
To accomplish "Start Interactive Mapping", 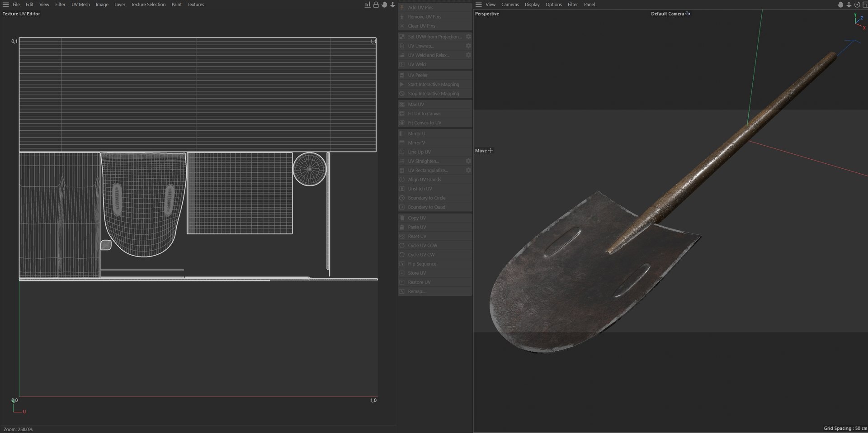I will coord(435,84).
